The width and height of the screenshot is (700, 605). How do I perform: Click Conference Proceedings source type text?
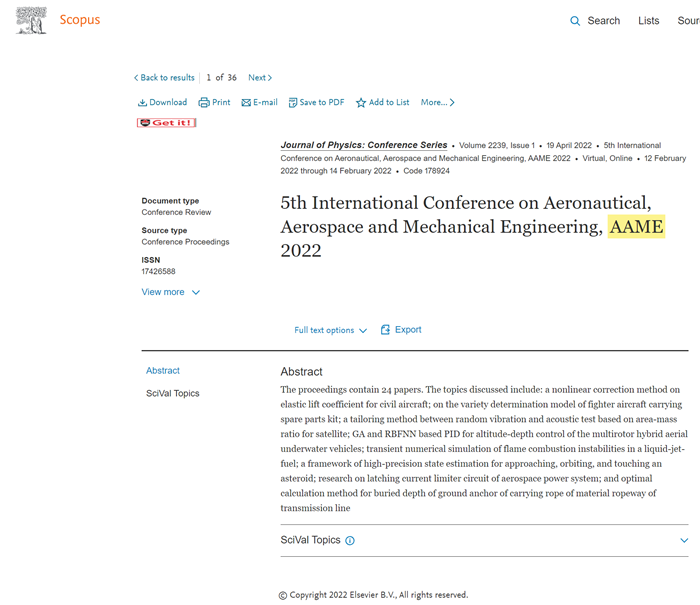(x=185, y=242)
